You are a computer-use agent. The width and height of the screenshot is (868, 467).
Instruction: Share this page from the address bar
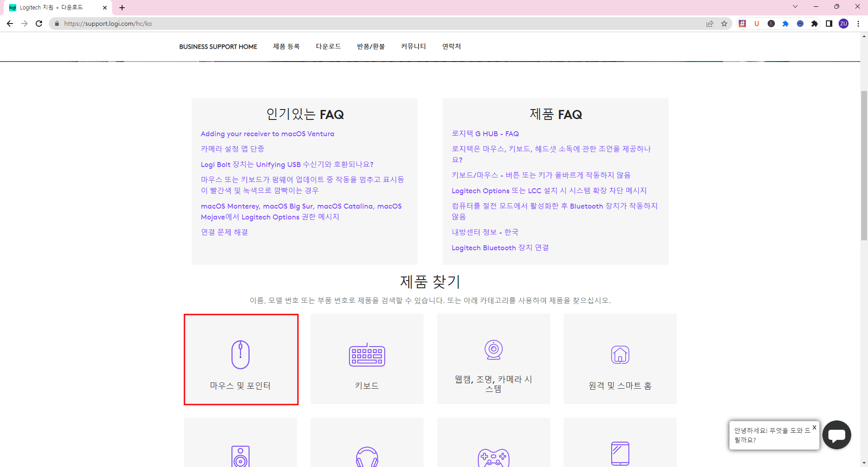(710, 24)
